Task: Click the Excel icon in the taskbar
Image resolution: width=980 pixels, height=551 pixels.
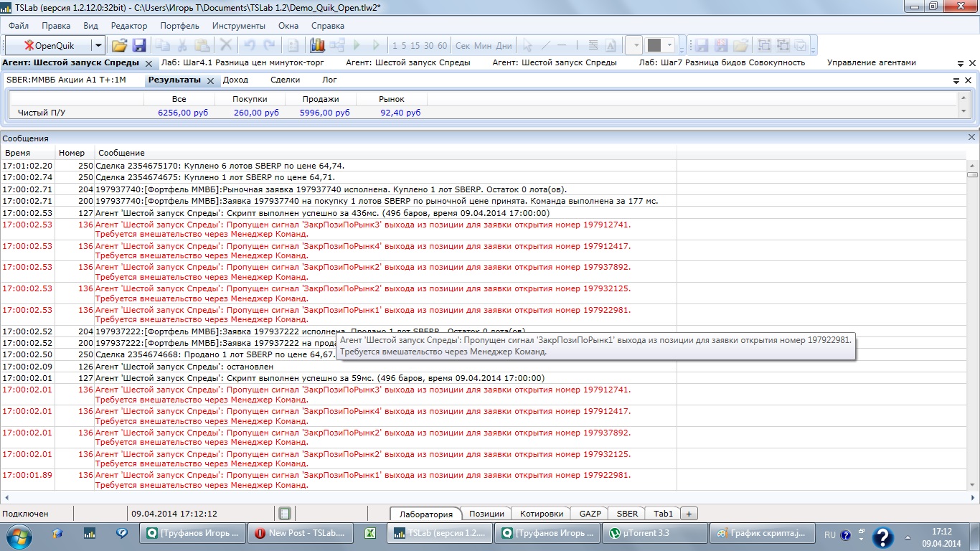Action: point(371,533)
